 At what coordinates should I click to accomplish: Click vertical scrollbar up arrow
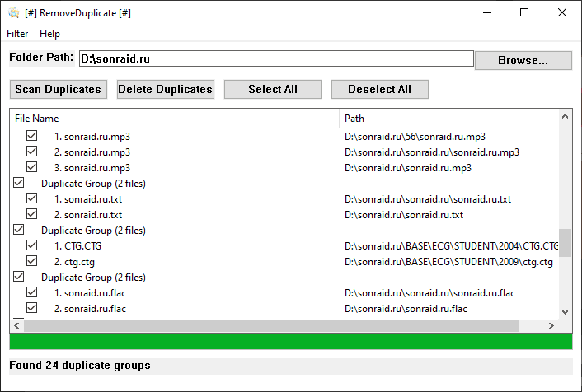pyautogui.click(x=565, y=116)
